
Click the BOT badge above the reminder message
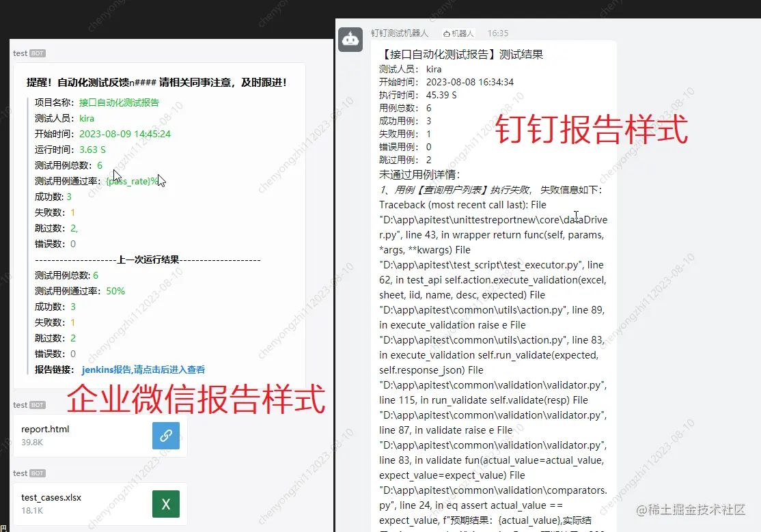[x=38, y=53]
